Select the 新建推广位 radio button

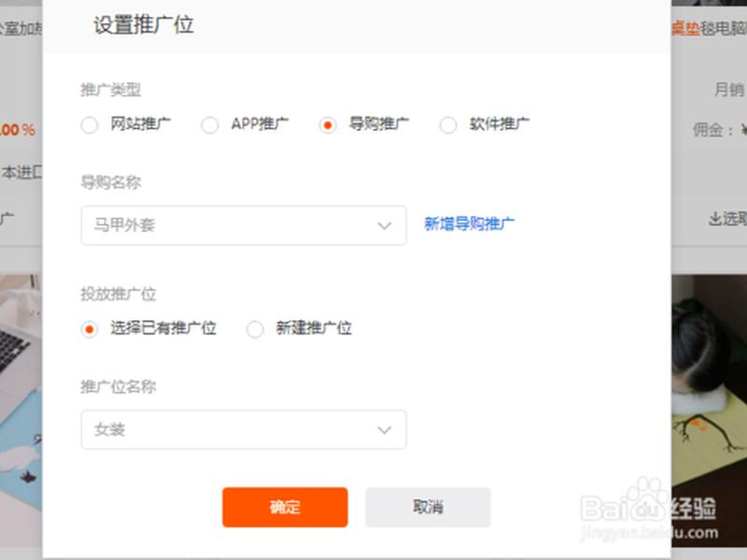click(255, 329)
